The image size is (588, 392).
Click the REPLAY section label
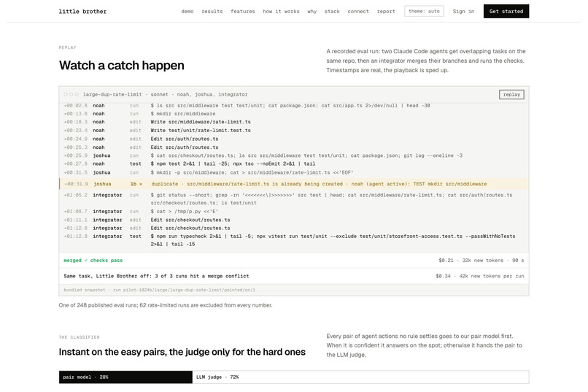(x=68, y=47)
